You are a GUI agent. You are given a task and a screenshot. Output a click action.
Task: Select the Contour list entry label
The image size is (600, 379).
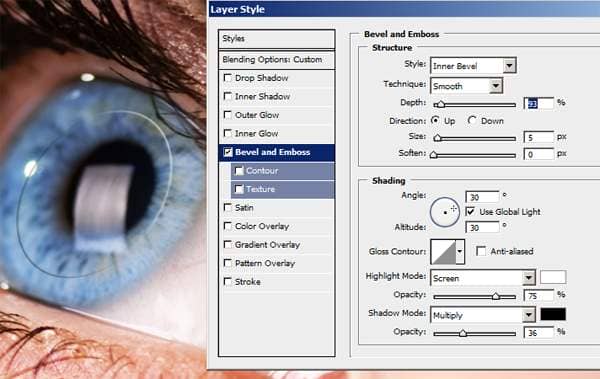pos(262,171)
